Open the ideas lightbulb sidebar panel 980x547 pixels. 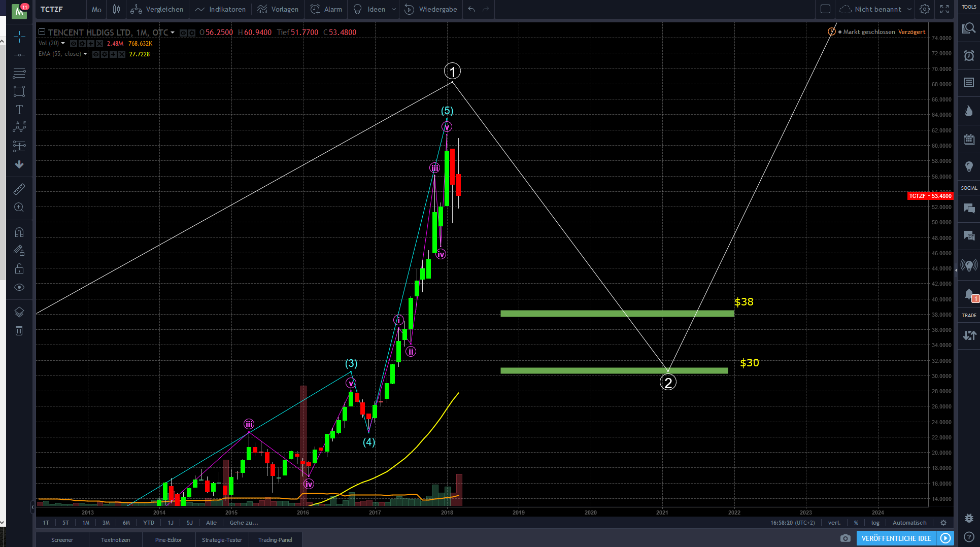(x=969, y=166)
